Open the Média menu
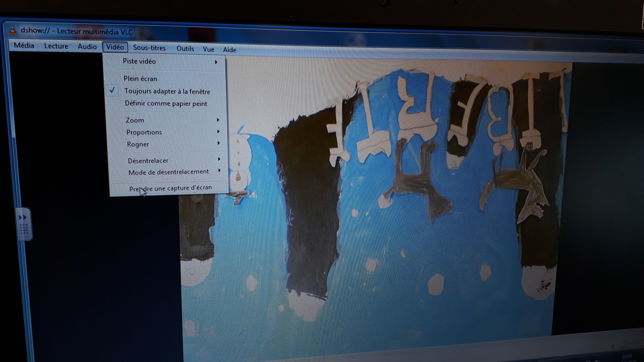The height and width of the screenshot is (362, 644). [x=24, y=46]
